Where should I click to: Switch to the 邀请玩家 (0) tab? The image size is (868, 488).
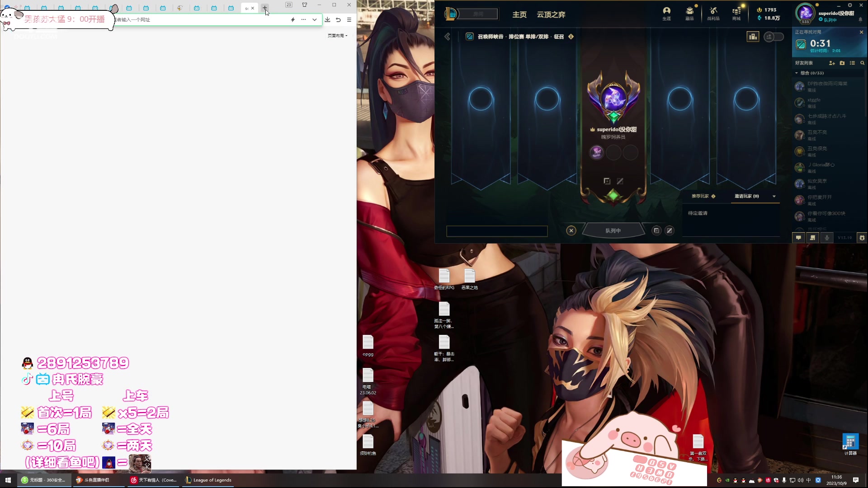746,196
